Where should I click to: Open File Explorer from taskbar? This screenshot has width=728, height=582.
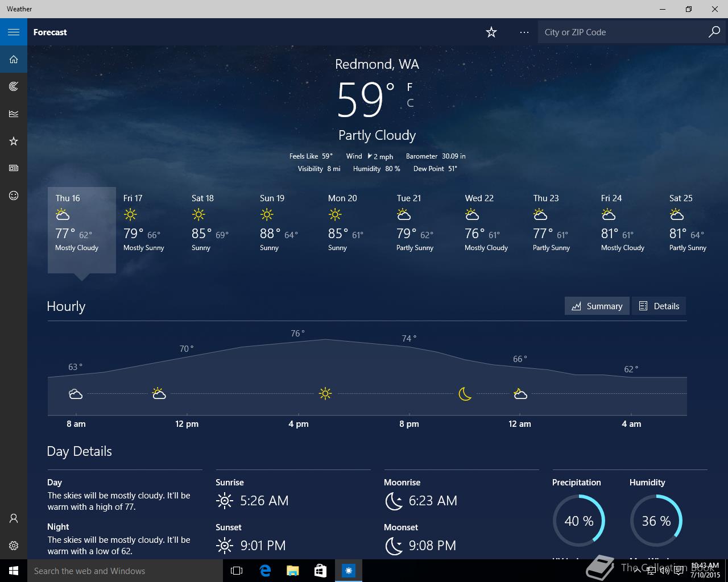click(x=292, y=571)
